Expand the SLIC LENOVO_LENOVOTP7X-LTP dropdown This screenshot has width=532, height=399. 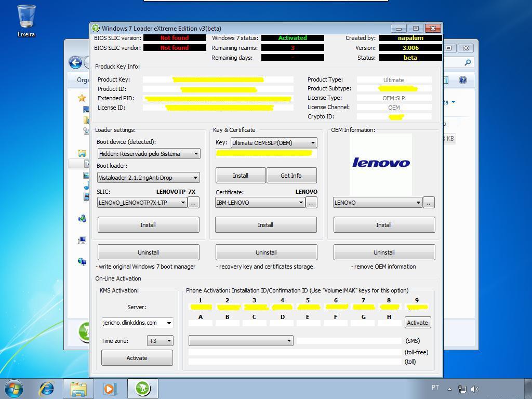click(142, 203)
